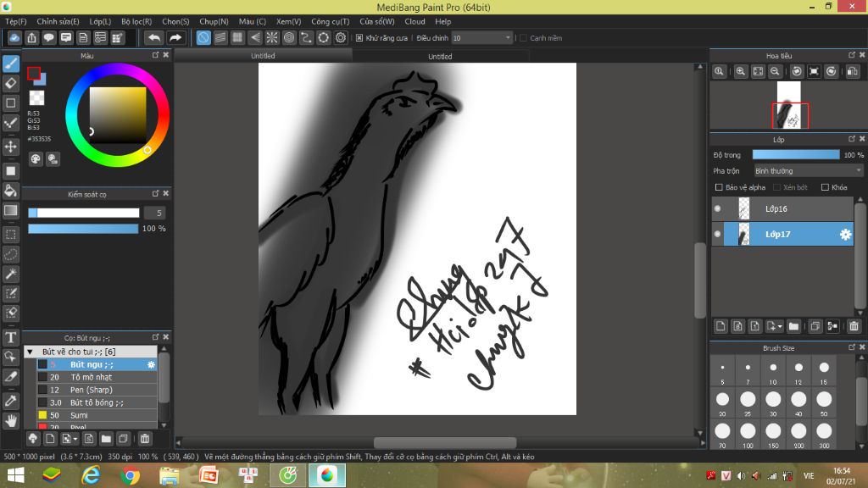Viewport: 868px width, 488px height.
Task: Enable curve snap guide
Action: [x=306, y=37]
